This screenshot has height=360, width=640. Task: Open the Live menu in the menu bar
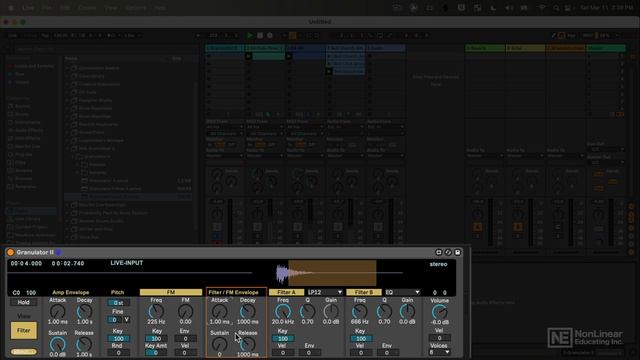(28, 8)
